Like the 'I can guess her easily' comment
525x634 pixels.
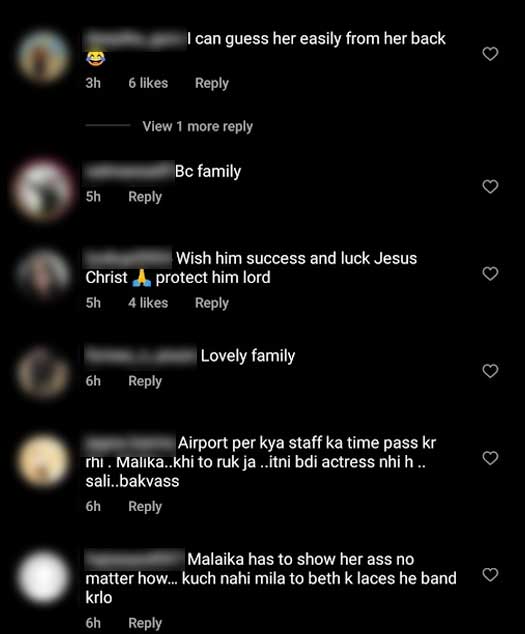coord(490,54)
